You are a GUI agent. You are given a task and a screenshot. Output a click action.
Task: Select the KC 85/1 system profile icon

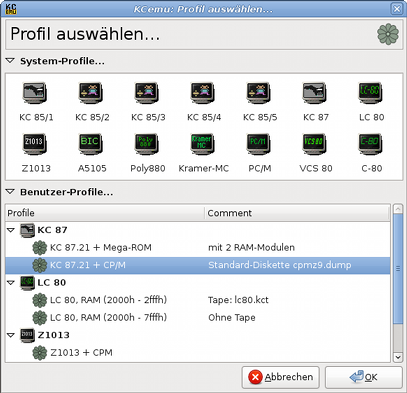point(35,93)
